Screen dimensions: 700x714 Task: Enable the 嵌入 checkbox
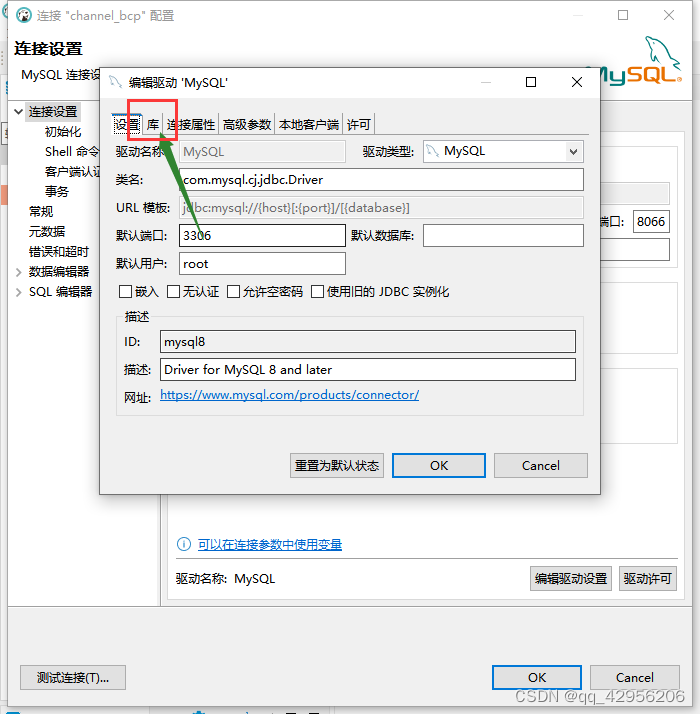click(x=125, y=291)
